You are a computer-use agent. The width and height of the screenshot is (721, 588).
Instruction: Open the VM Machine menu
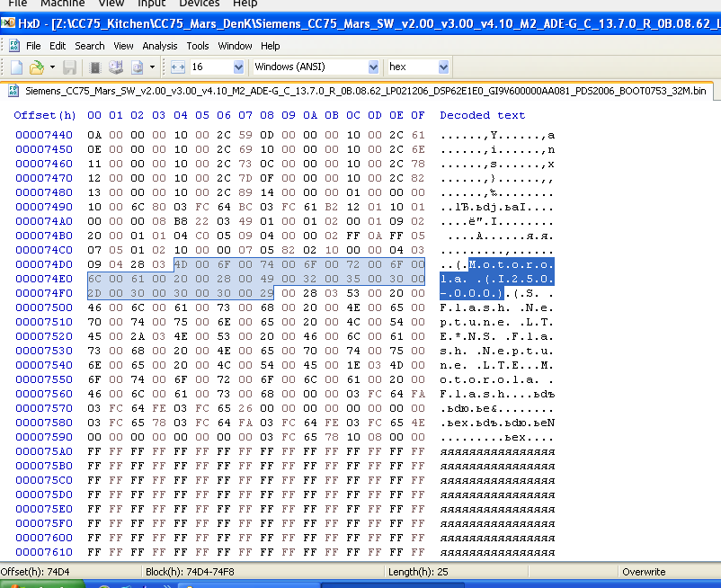(63, 4)
